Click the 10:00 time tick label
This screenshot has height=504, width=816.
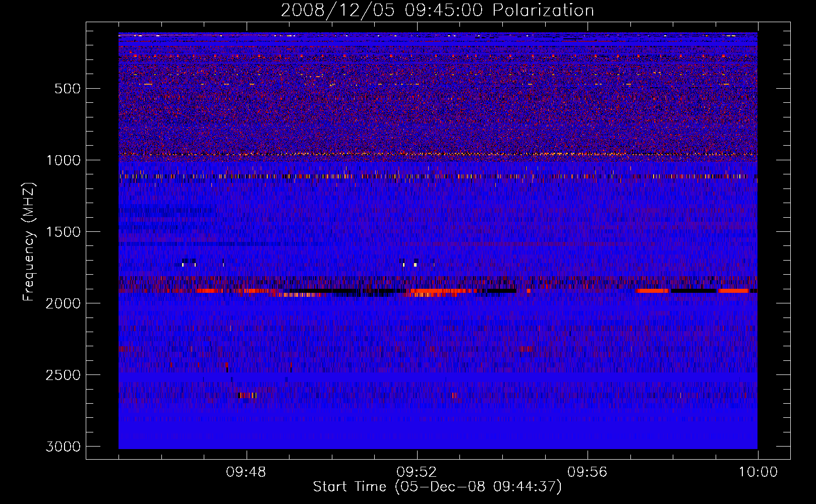click(x=758, y=472)
